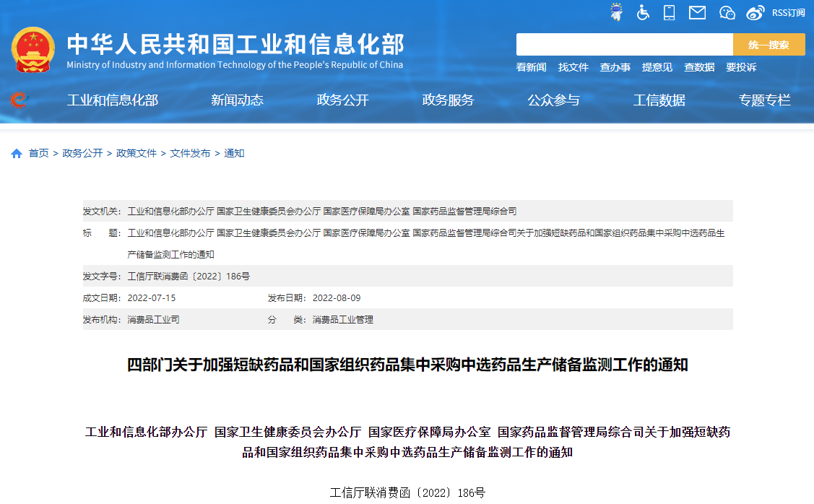Open the 新闻动态 nav menu

pyautogui.click(x=237, y=100)
